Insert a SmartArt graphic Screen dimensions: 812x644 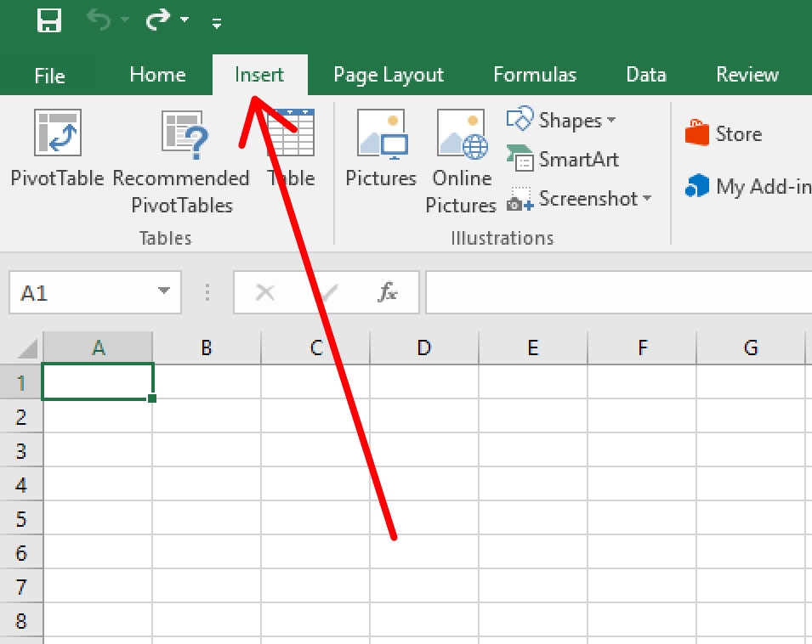pyautogui.click(x=563, y=160)
